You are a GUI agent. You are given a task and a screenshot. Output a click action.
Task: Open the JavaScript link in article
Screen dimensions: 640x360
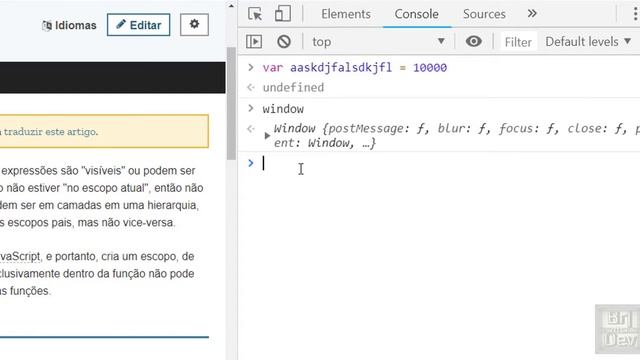point(20,257)
